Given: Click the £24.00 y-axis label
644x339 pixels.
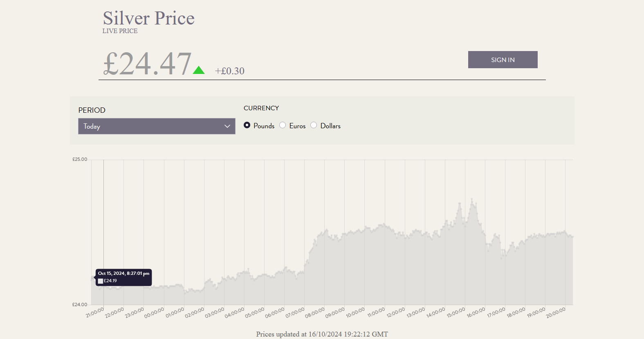Looking at the screenshot, I should coord(80,305).
